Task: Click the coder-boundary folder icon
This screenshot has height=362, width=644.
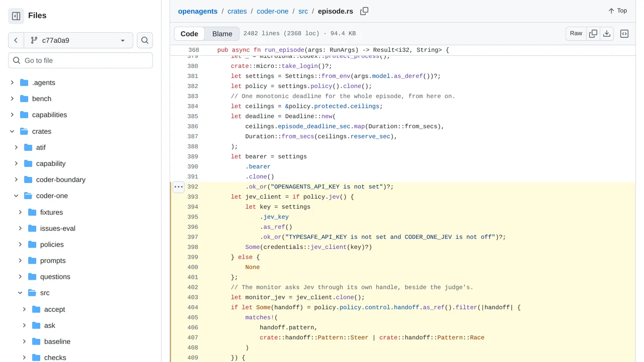Action: 28,179
